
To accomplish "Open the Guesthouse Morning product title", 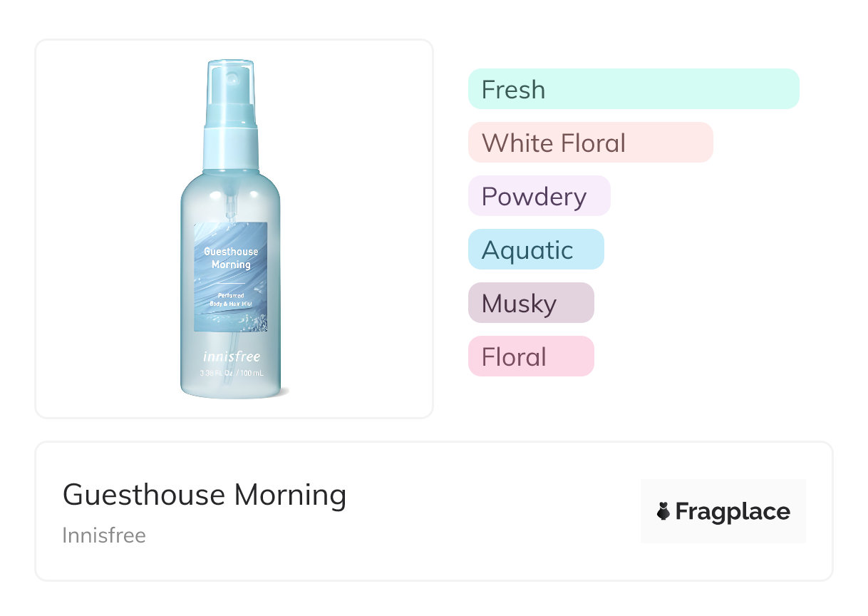I will click(x=205, y=495).
